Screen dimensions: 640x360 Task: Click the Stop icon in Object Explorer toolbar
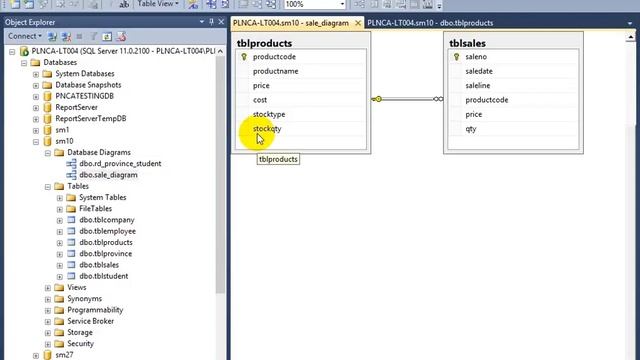tap(79, 36)
